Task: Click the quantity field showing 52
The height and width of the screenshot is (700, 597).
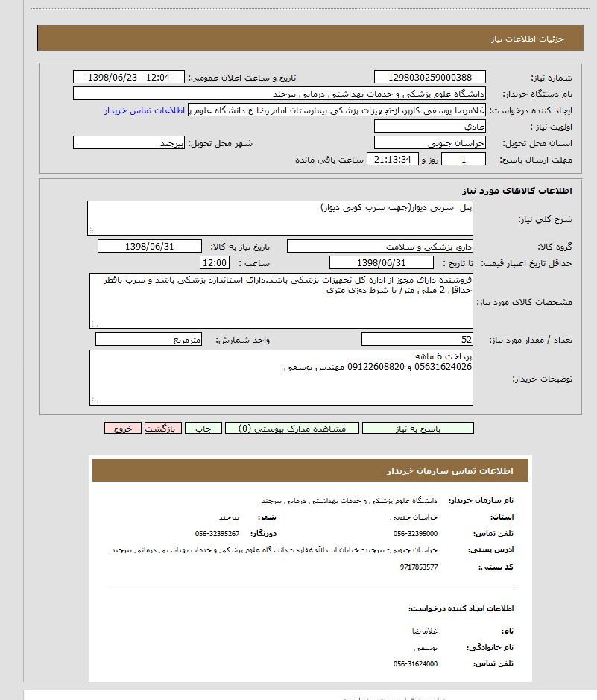Action: (x=417, y=340)
